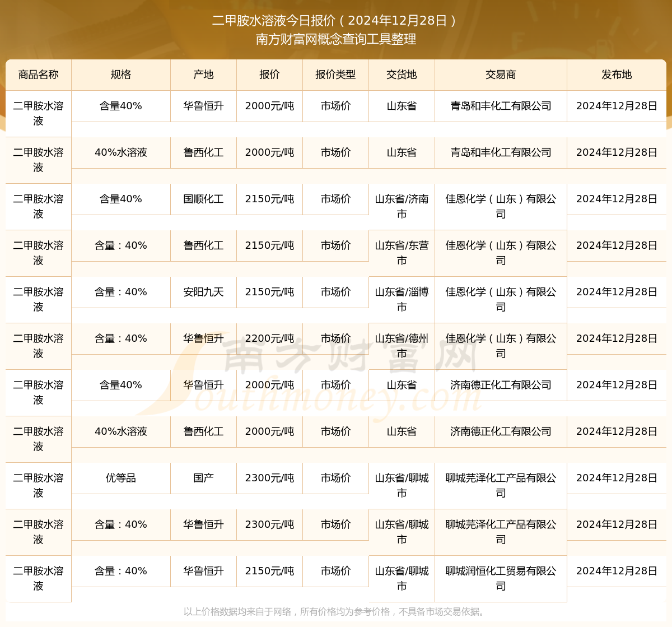672x627 pixels.
Task: Click 2024年12月28日 in the 聊城润恒 row
Action: point(617,571)
